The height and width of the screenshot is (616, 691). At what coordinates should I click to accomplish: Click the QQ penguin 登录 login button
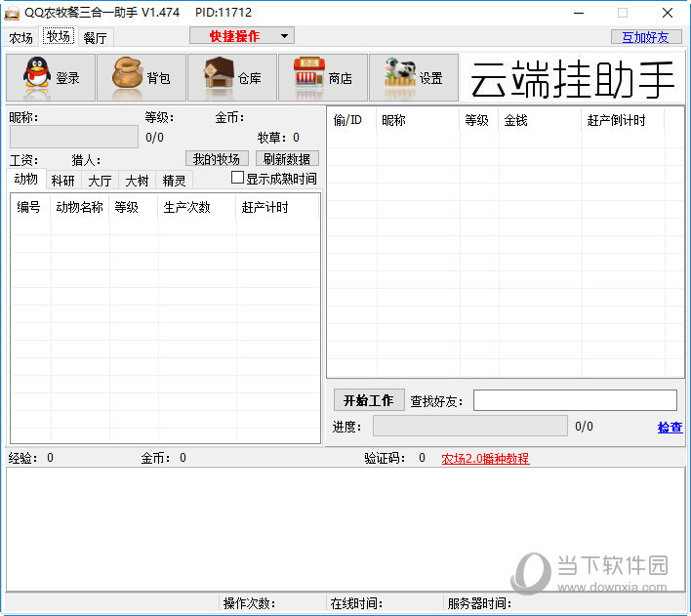51,77
